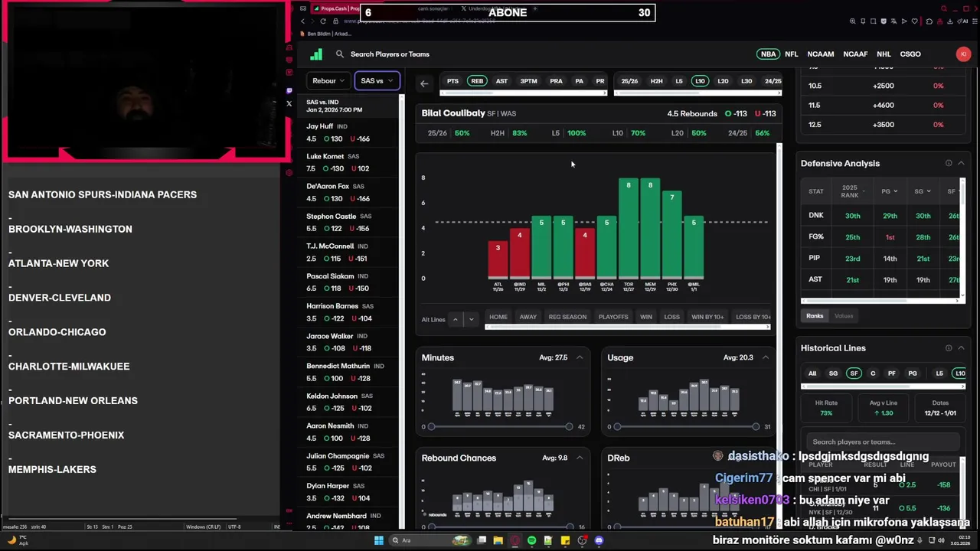Open the Opera GX taskbar icon

[x=514, y=540]
